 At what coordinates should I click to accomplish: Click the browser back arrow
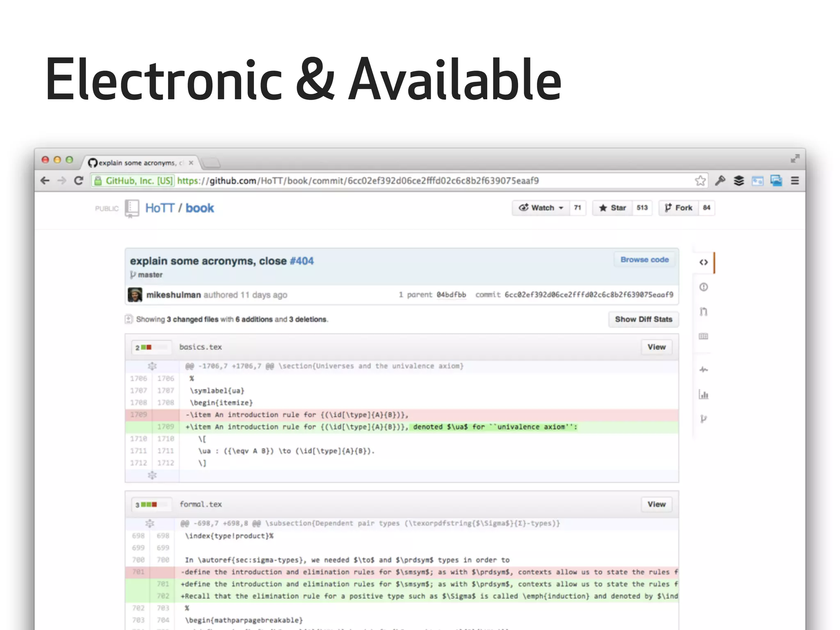pos(45,180)
